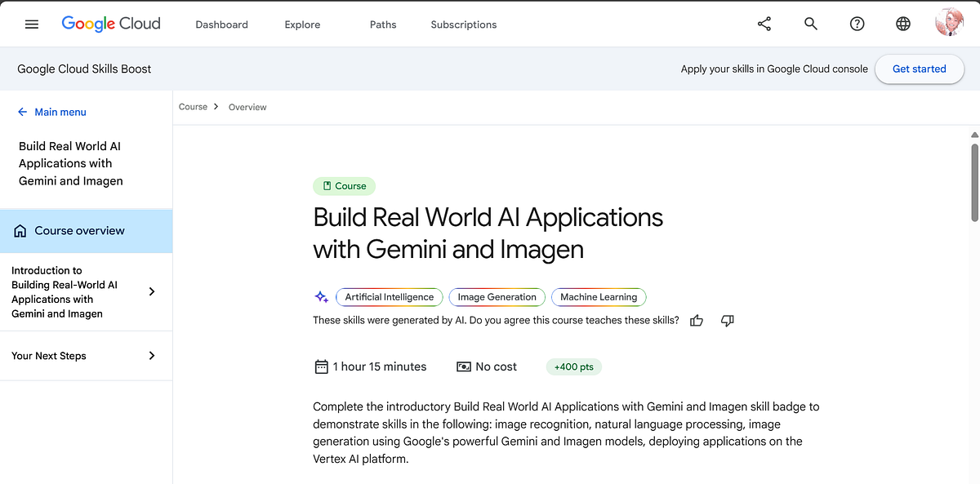Expand the Introduction to Building Real-World AI section
The image size is (980, 484).
pos(152,291)
